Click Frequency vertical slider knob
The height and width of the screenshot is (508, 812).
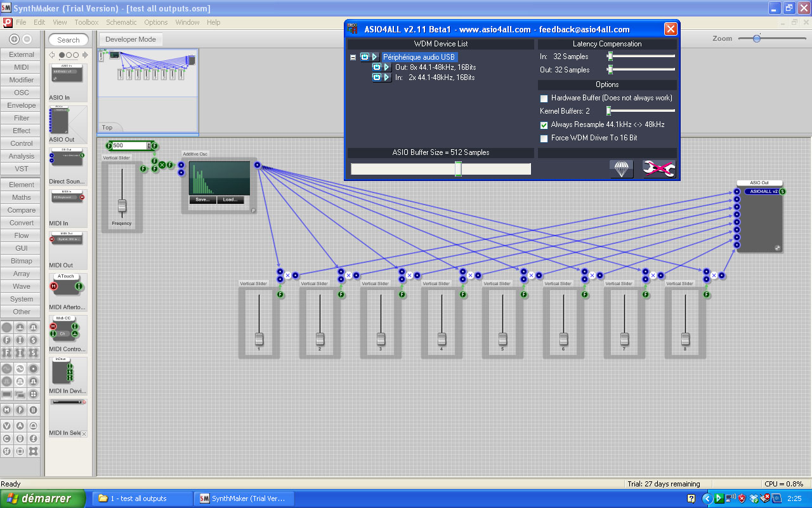(122, 206)
